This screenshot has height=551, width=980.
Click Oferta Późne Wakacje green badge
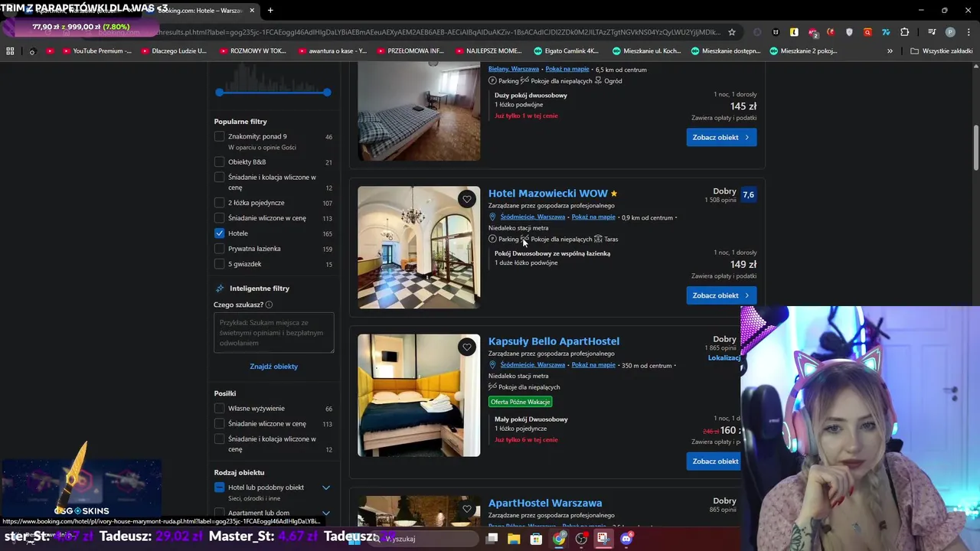[x=521, y=402]
